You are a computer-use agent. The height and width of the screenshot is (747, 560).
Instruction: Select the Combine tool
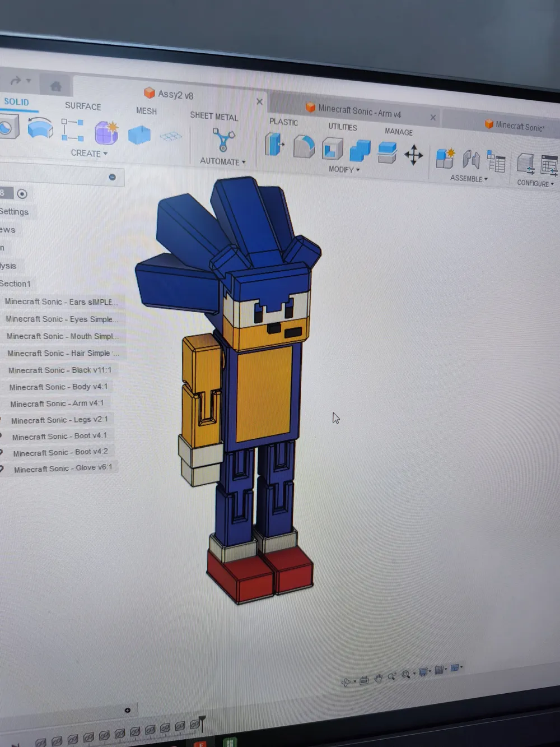click(360, 151)
